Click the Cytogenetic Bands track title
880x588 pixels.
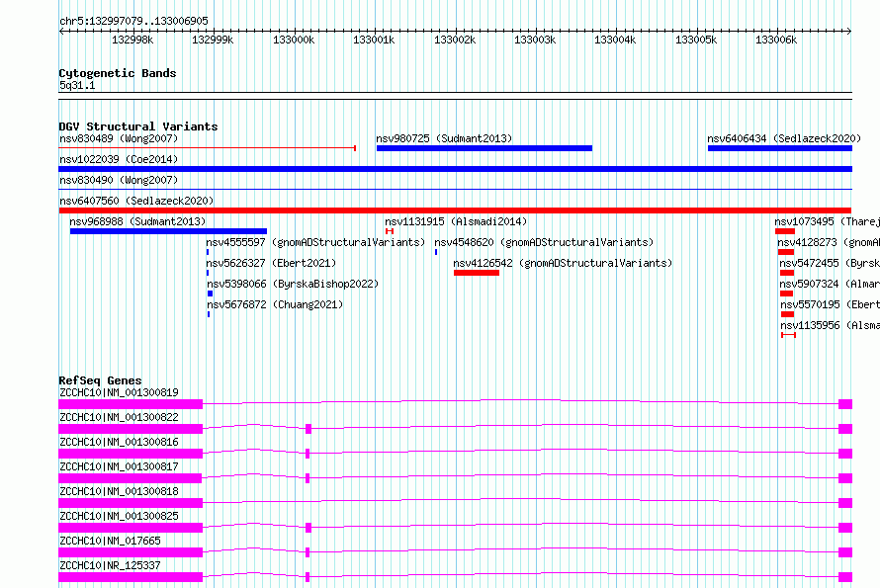[x=118, y=73]
